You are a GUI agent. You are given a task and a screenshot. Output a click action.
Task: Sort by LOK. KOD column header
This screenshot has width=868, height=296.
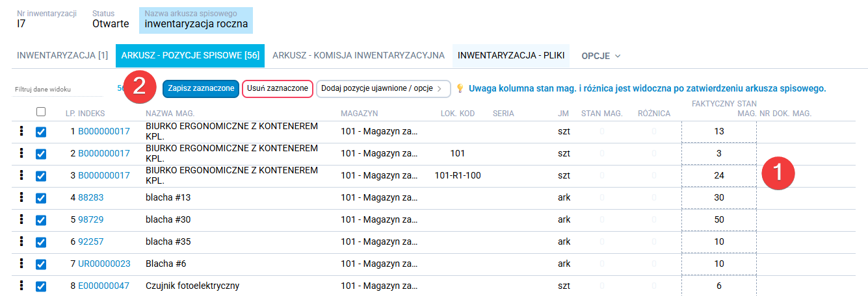click(458, 114)
